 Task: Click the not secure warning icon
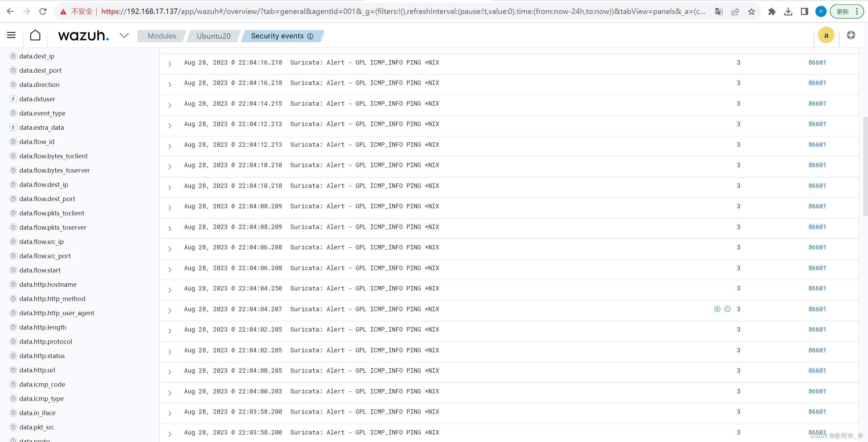(63, 12)
